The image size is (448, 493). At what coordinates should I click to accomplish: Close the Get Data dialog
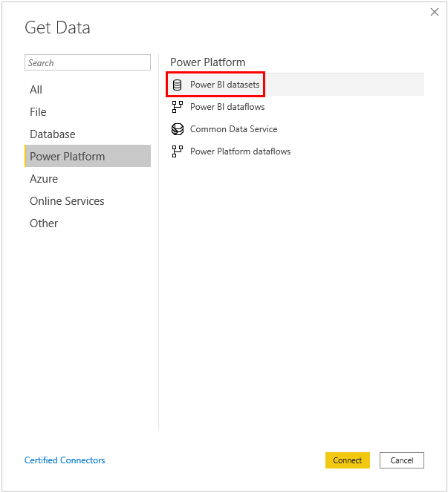(x=435, y=12)
